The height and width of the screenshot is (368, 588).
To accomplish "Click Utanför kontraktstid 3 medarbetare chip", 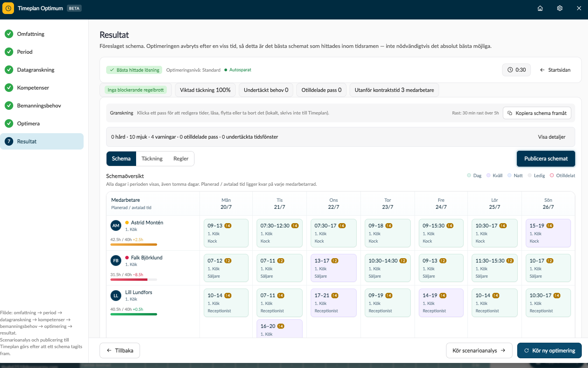I will [394, 90].
